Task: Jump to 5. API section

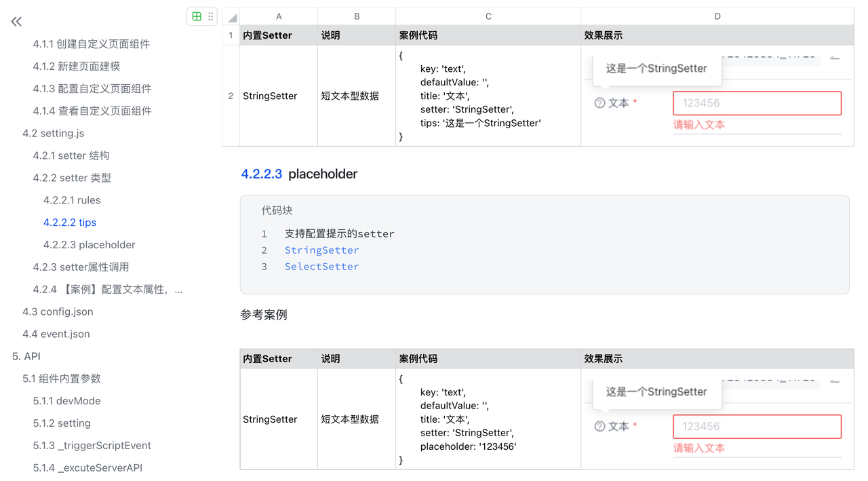Action: pyautogui.click(x=26, y=356)
